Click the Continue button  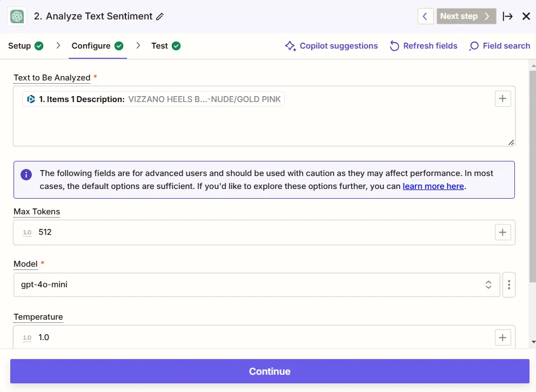click(x=269, y=371)
